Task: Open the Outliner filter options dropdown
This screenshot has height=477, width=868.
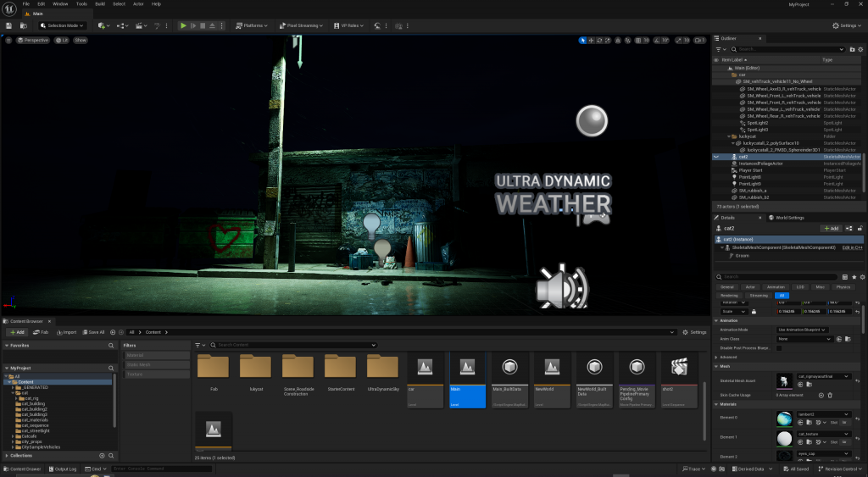Action: [x=720, y=49]
